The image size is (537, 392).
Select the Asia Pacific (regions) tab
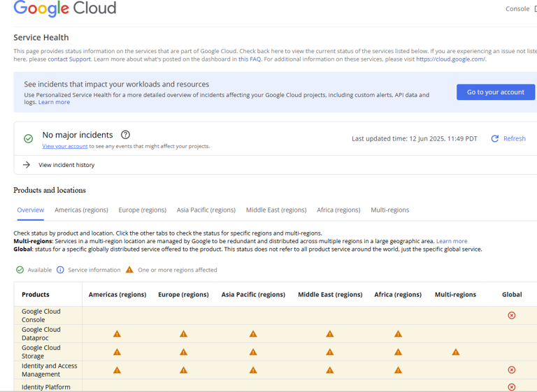point(206,210)
